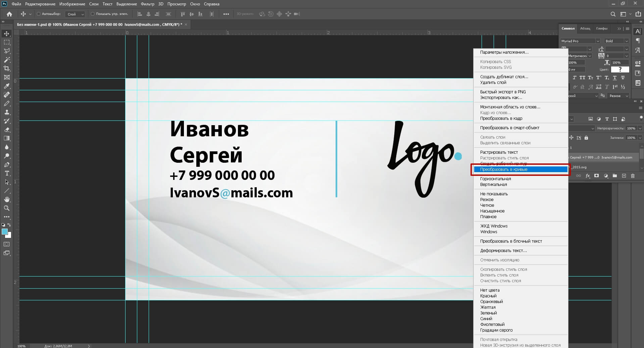Screen dimensions: 644x348
Task: Select the Line tool
Action: pyautogui.click(x=6, y=191)
